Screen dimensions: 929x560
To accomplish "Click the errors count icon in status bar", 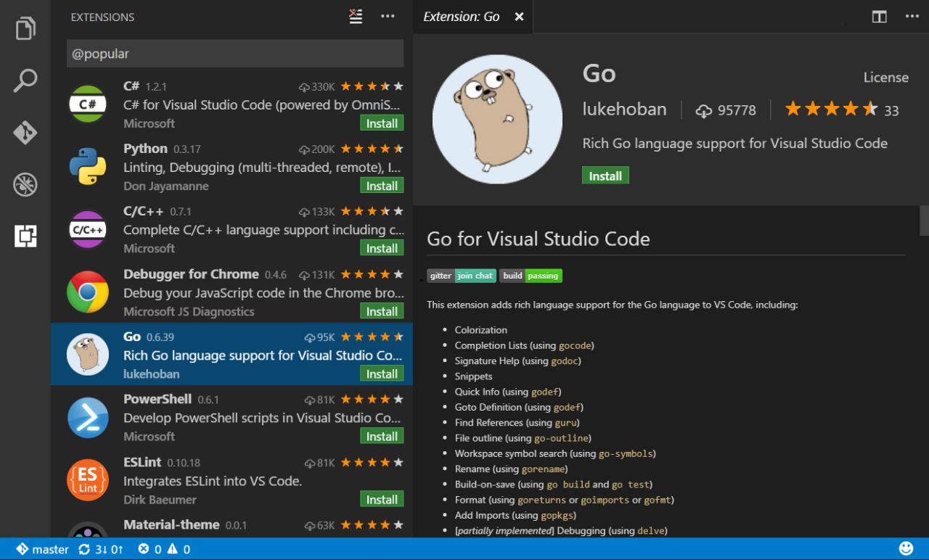I will coord(144,549).
